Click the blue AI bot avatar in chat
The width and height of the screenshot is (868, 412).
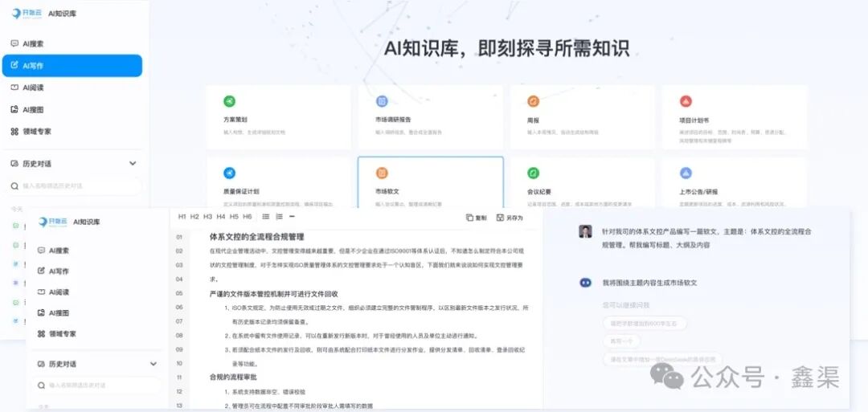click(x=585, y=283)
